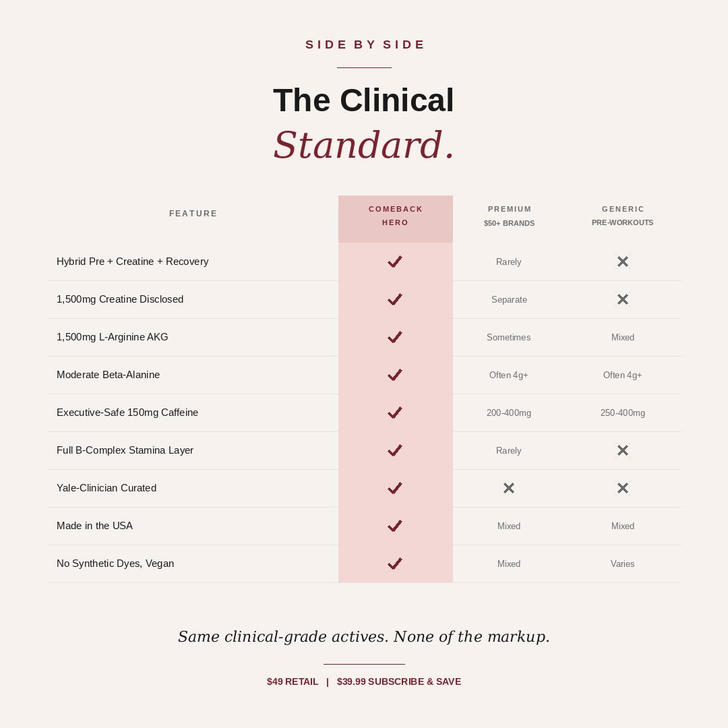Click the checkmark for No Synthetic Dyes, Vegan

tap(394, 564)
